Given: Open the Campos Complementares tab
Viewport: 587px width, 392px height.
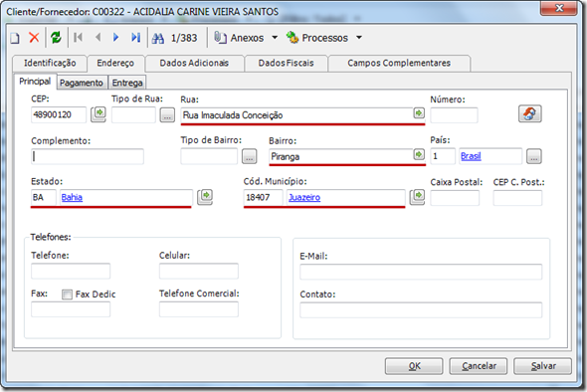Looking at the screenshot, I should [399, 63].
